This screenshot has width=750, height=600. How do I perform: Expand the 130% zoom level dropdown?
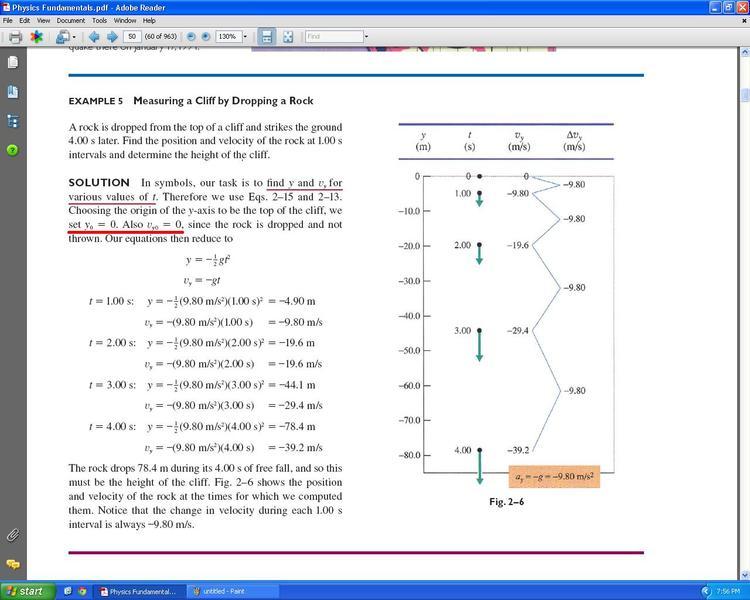243,37
